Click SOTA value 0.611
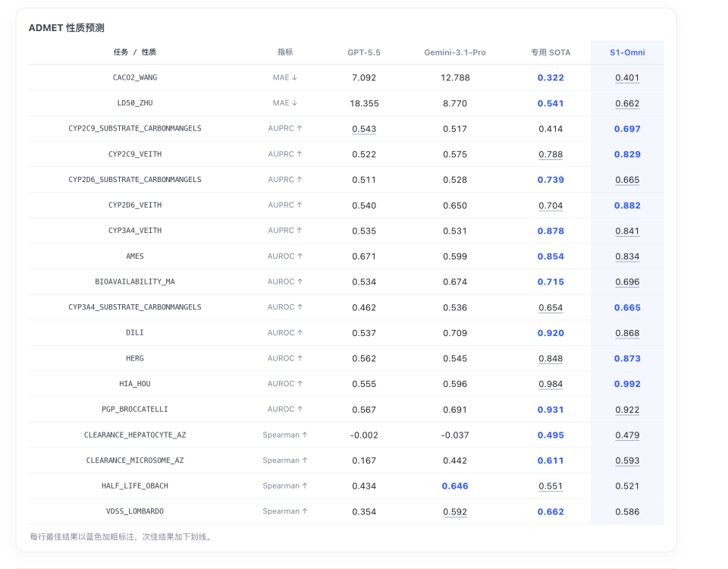This screenshot has width=728, height=569. pos(551,461)
